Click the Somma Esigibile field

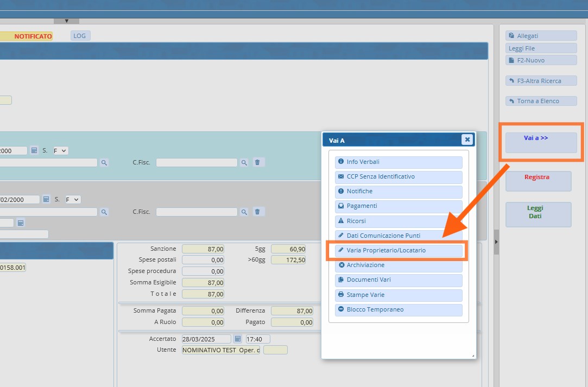pyautogui.click(x=203, y=282)
